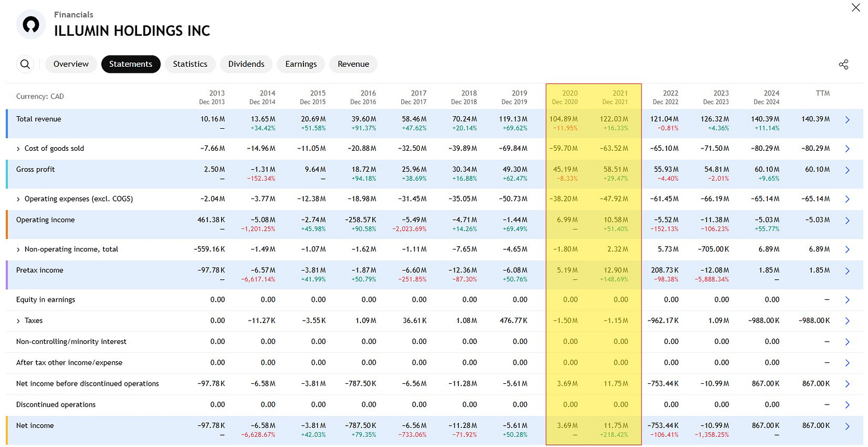Open Net income row right arrow
The image size is (868, 447).
848,426
